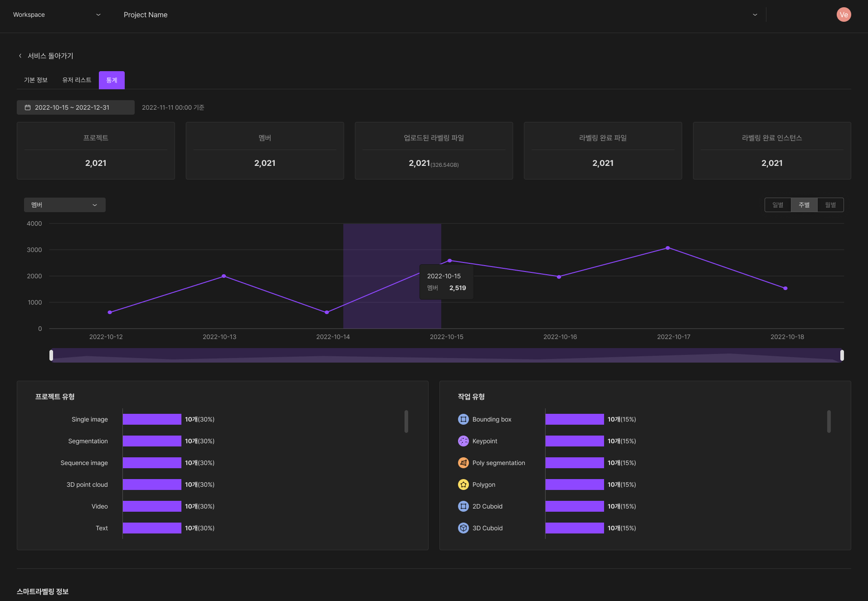Click the Video project type bar
The height and width of the screenshot is (601, 868).
tap(152, 506)
